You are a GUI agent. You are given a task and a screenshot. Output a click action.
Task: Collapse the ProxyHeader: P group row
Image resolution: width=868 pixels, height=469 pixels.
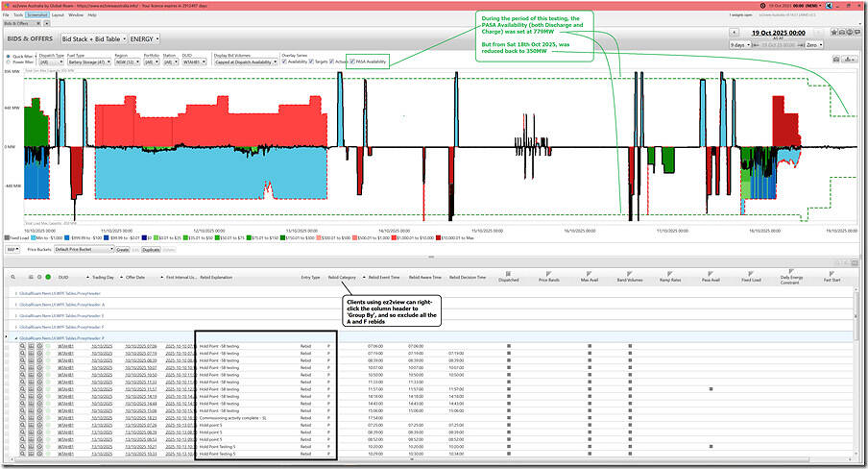click(x=16, y=338)
